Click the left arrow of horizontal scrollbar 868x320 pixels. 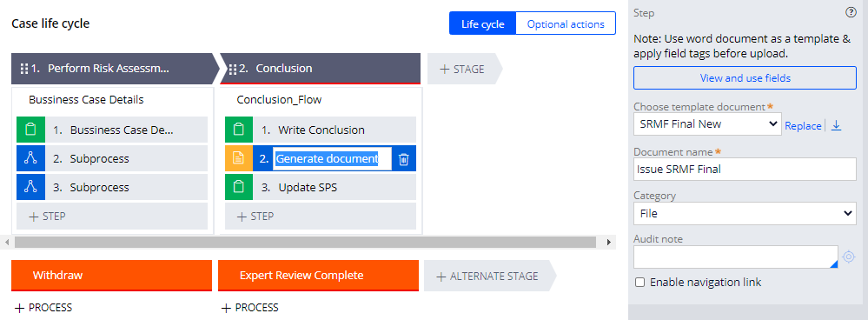pyautogui.click(x=7, y=242)
